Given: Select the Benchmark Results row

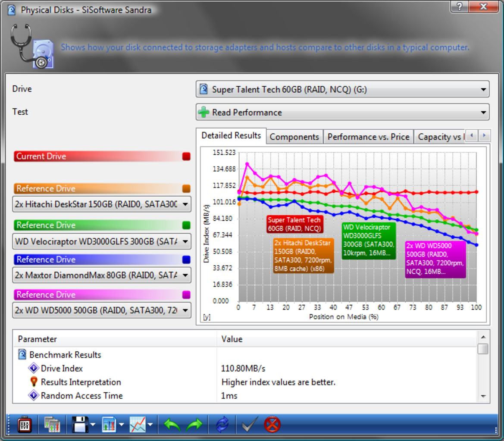Looking at the screenshot, I should tap(244, 354).
